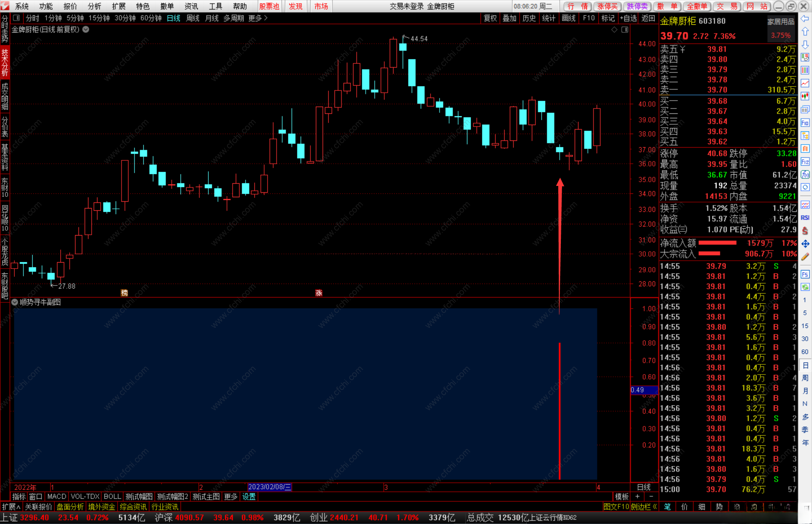812x524 pixels.
Task: Click the plus zoom button beside 模板
Action: click(637, 497)
